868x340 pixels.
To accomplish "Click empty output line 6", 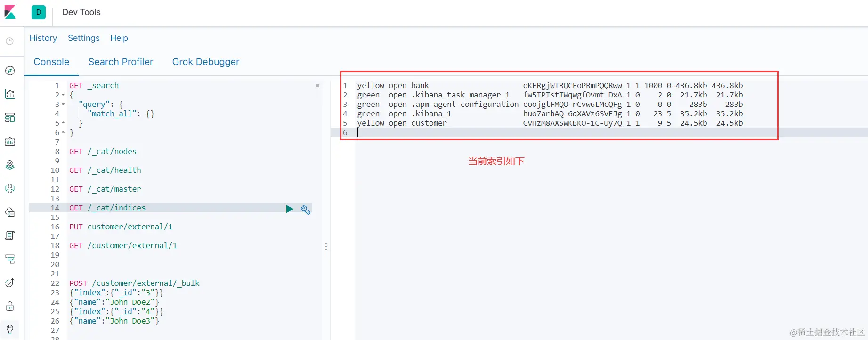I will pos(611,133).
